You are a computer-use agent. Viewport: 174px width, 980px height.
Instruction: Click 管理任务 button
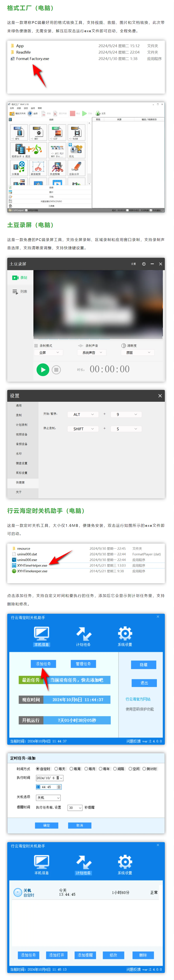83,664
